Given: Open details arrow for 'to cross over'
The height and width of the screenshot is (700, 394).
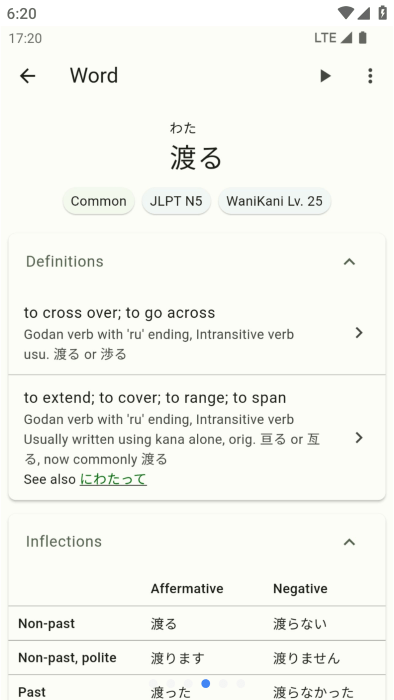Looking at the screenshot, I should (359, 333).
